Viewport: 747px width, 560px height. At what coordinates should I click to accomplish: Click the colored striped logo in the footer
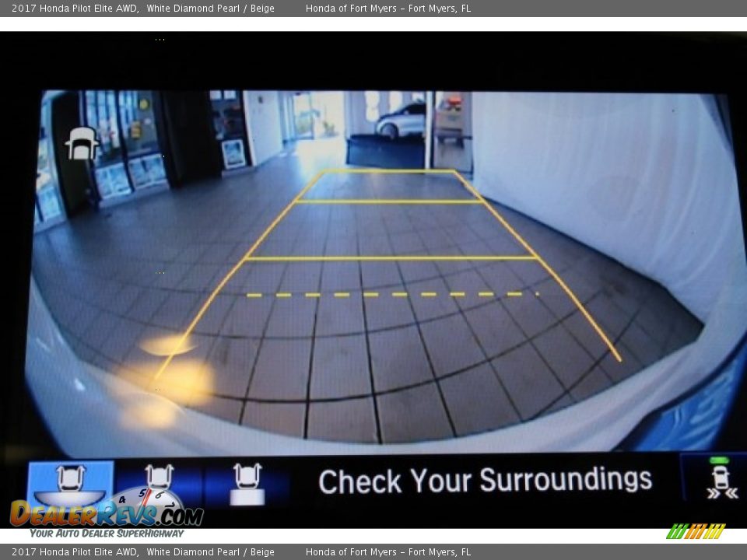696,531
